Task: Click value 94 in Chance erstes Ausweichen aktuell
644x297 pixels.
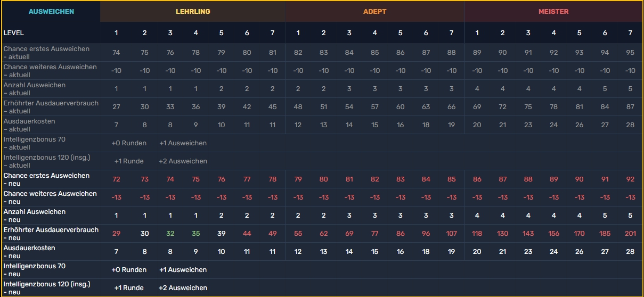Action: coord(605,52)
